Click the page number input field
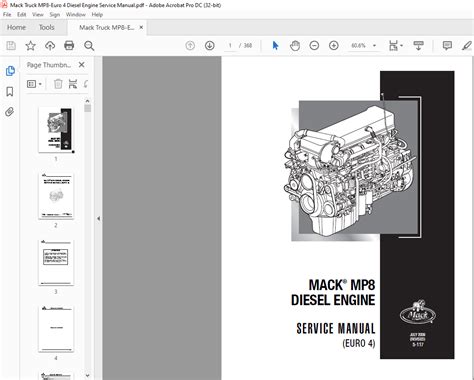Viewport: 474px width, 380px height. [230, 46]
